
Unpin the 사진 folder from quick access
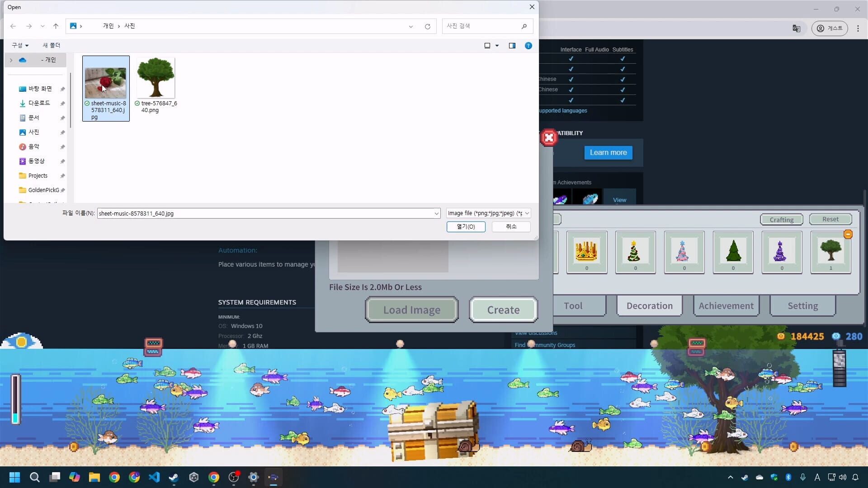click(x=62, y=132)
